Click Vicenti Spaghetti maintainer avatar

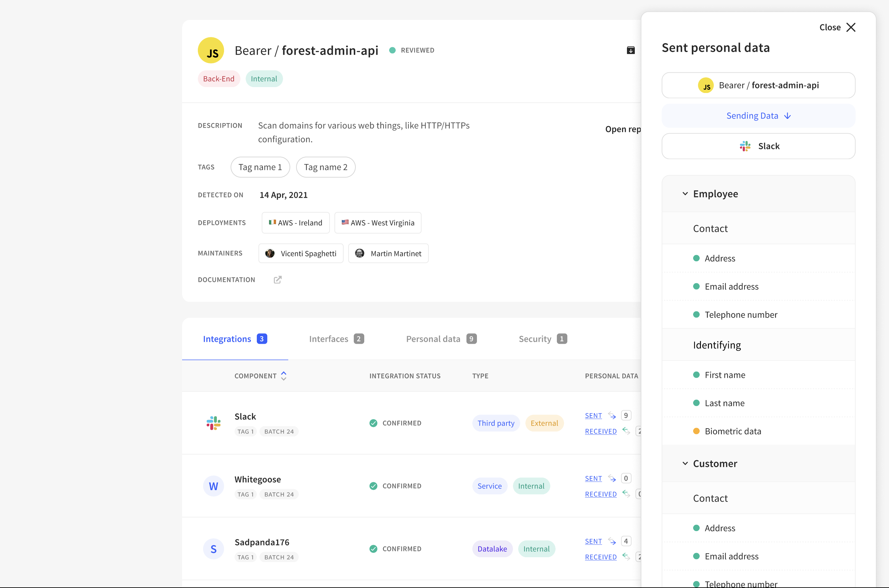point(270,253)
